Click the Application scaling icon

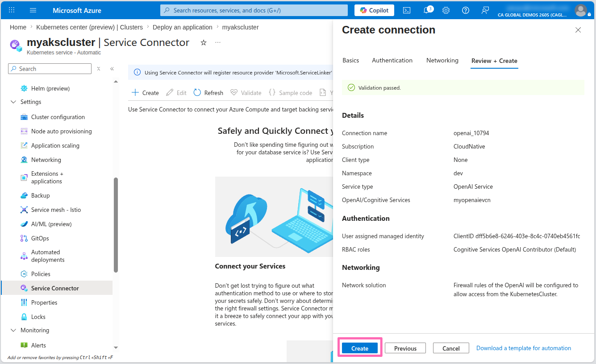point(24,145)
